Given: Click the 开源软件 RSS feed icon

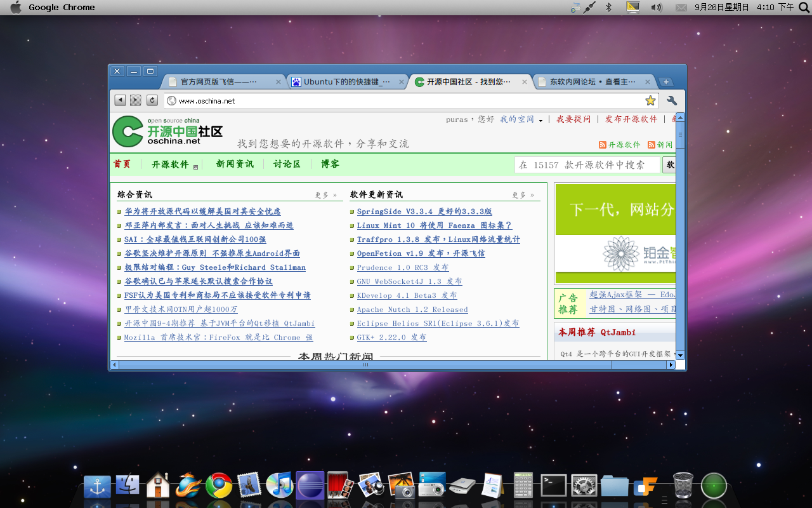Looking at the screenshot, I should [603, 145].
